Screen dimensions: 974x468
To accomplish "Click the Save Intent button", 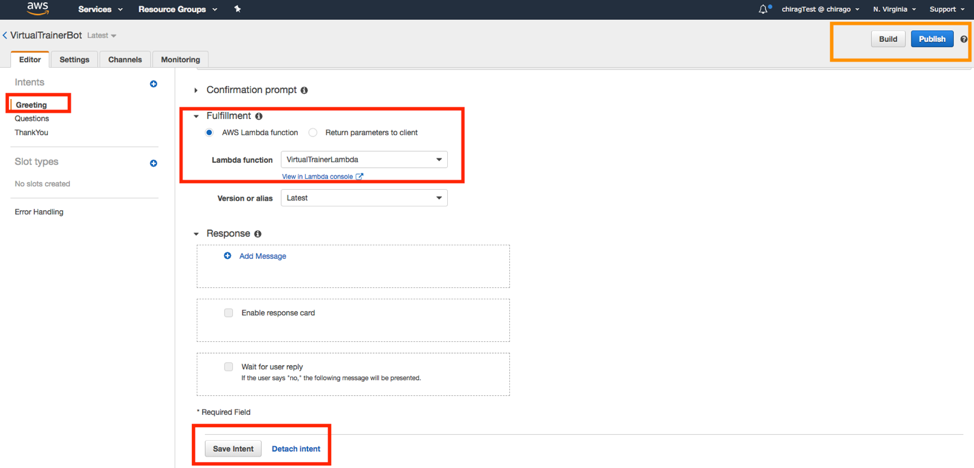I will pyautogui.click(x=234, y=449).
